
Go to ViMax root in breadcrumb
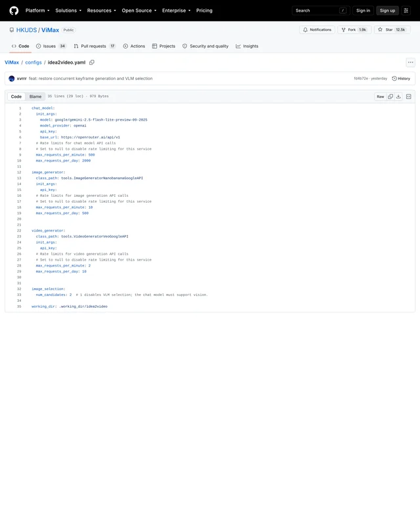[x=12, y=62]
